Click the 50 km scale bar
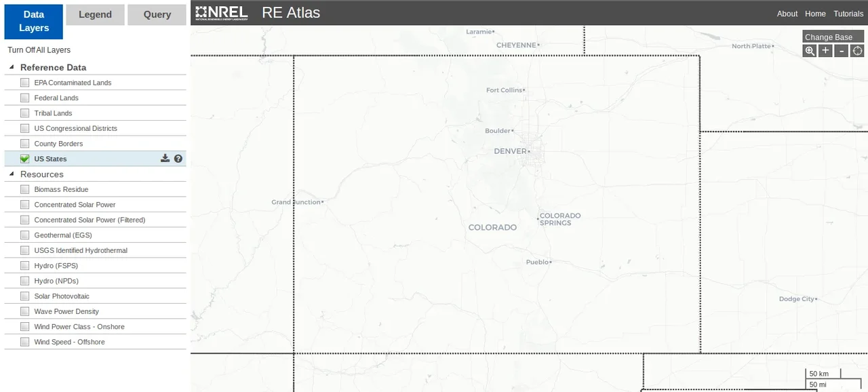868x392 pixels. [823, 374]
